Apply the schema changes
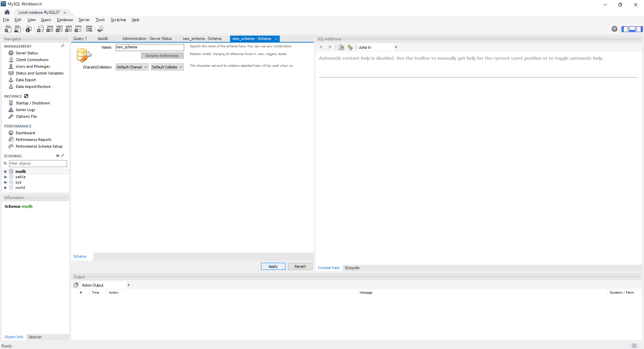 coord(273,266)
